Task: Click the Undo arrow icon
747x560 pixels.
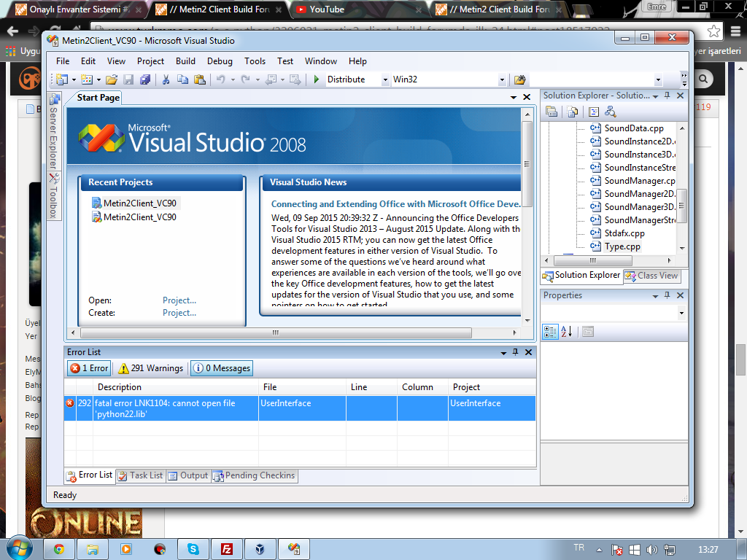Action: click(x=220, y=79)
